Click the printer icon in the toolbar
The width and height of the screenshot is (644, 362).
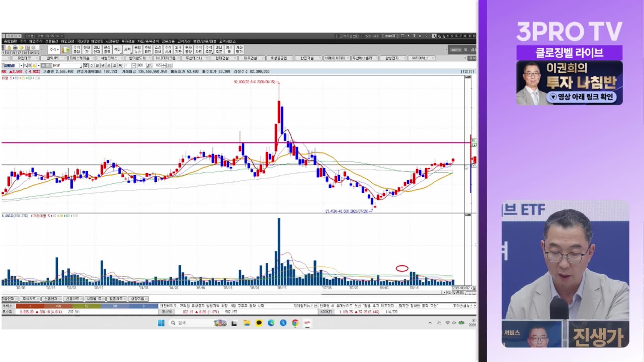tap(15, 48)
